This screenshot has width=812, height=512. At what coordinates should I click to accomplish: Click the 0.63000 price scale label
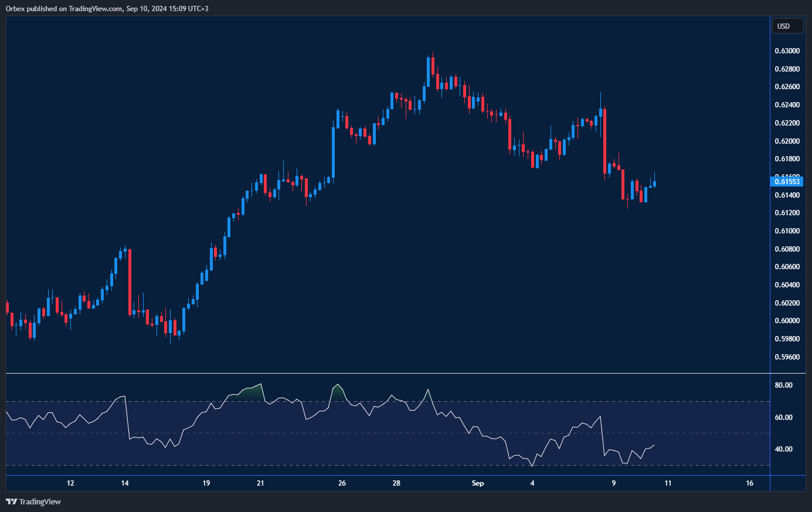tap(787, 51)
